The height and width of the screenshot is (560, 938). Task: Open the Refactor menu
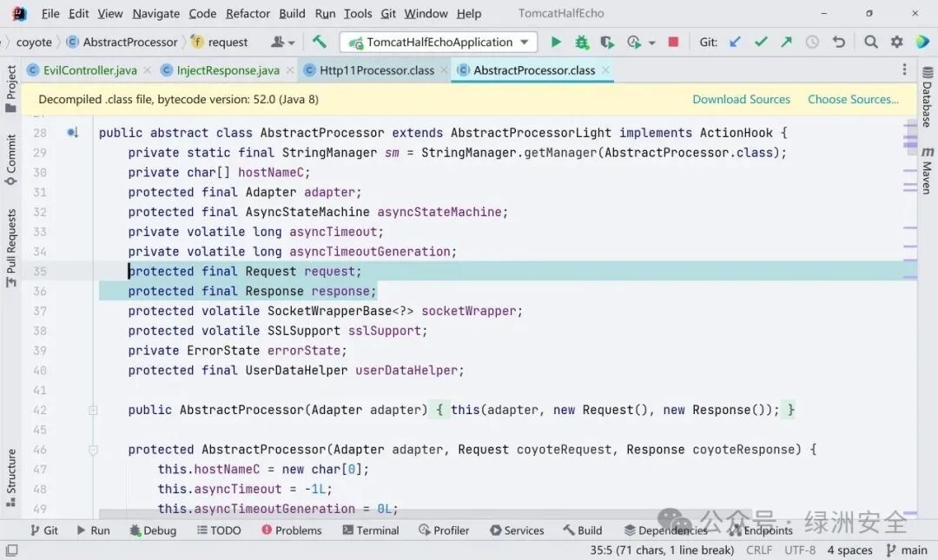point(248,13)
